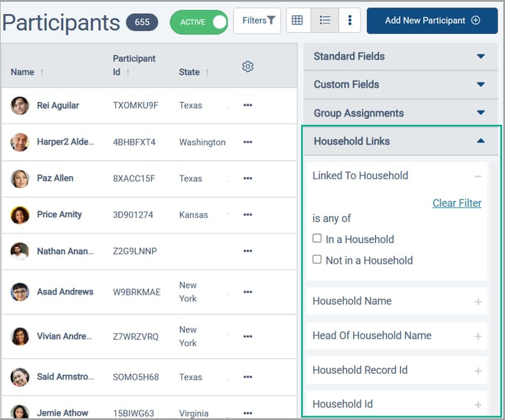Check the In a Household checkbox
Viewport: 505px width, 420px height.
[317, 238]
